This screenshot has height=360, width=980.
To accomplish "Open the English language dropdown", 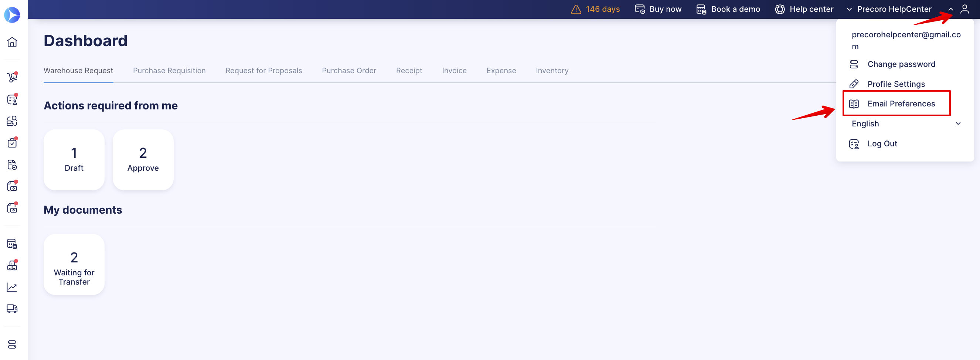I will click(906, 124).
